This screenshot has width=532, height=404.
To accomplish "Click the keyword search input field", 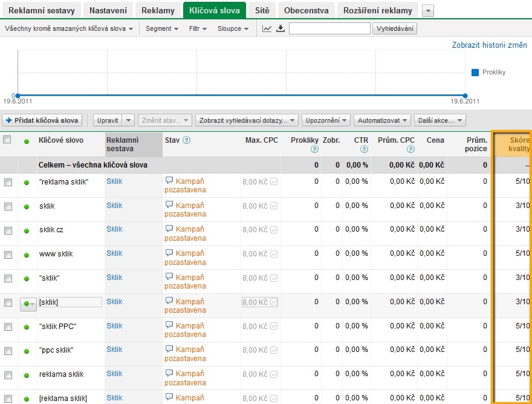I will click(x=329, y=28).
